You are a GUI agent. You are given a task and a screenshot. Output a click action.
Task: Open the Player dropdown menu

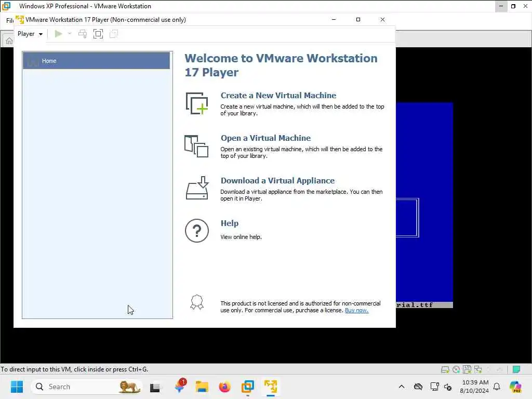click(30, 34)
